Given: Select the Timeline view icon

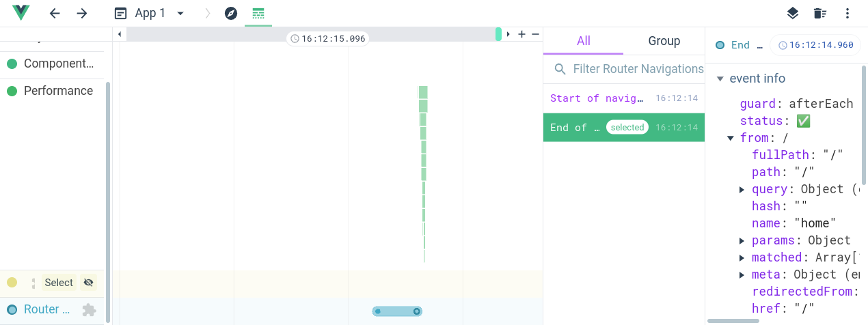Looking at the screenshot, I should click(x=258, y=13).
